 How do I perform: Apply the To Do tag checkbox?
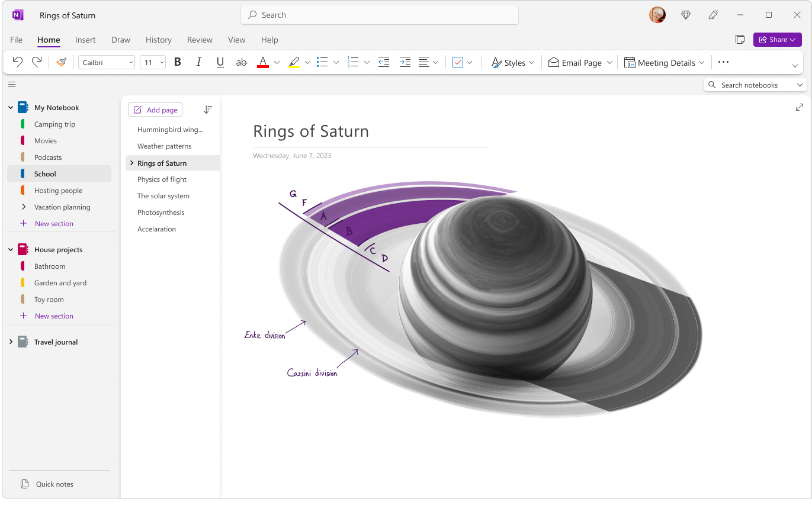pos(458,62)
